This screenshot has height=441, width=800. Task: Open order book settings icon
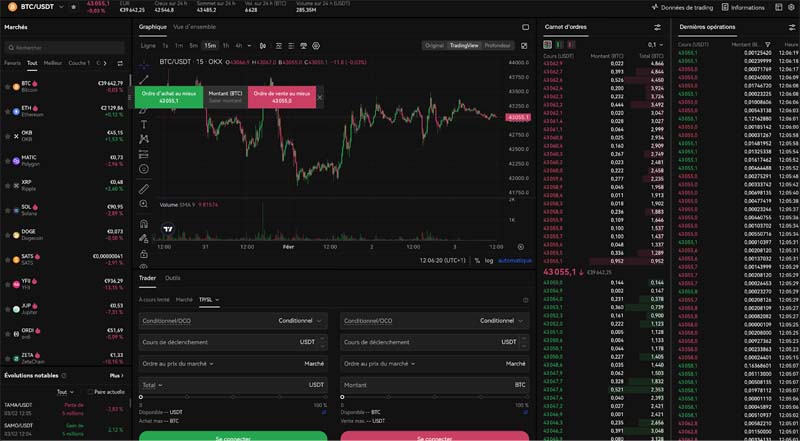[657, 27]
